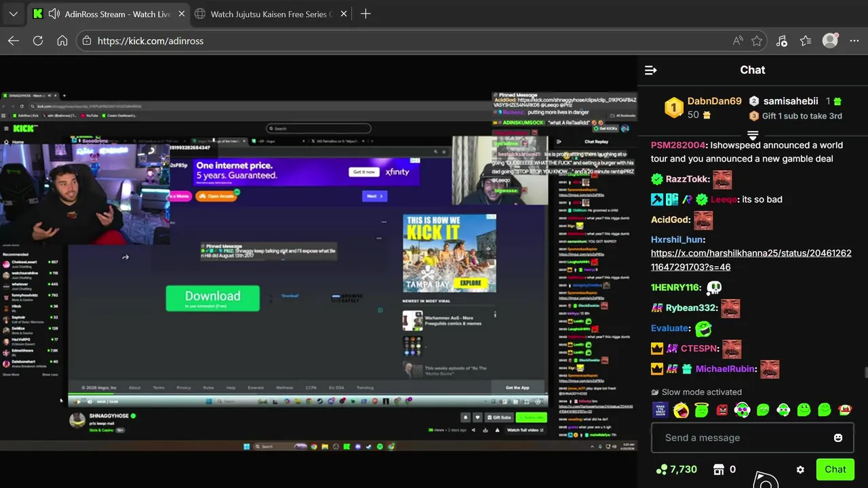Insert MAKE YTG GREAT AGAIN emote
Screen dimensions: 868x488
coord(660,410)
